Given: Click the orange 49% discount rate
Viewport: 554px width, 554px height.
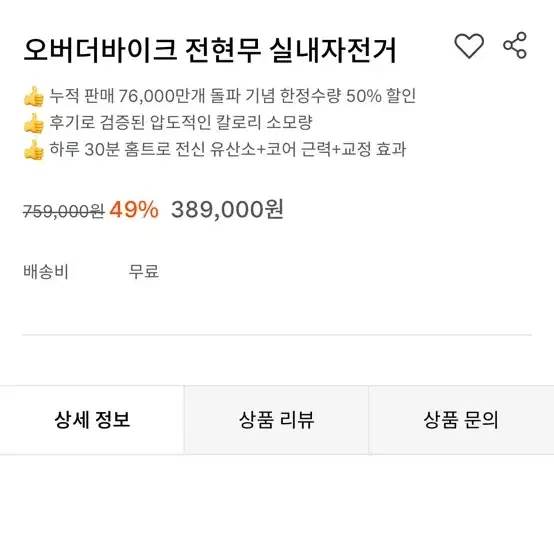Looking at the screenshot, I should [134, 210].
